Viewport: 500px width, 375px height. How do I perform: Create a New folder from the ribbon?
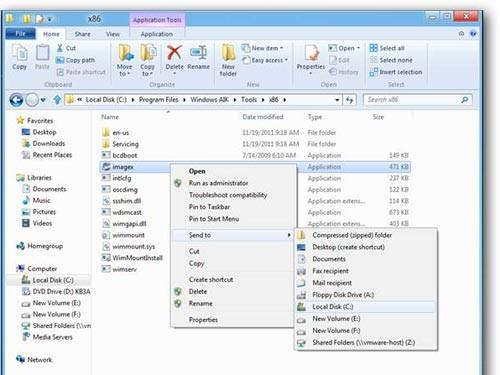pyautogui.click(x=228, y=60)
